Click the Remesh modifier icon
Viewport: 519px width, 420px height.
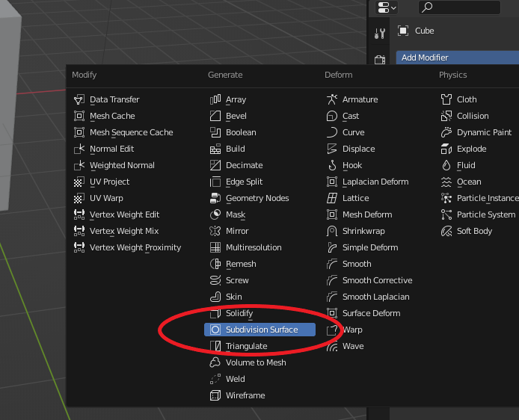pyautogui.click(x=215, y=264)
